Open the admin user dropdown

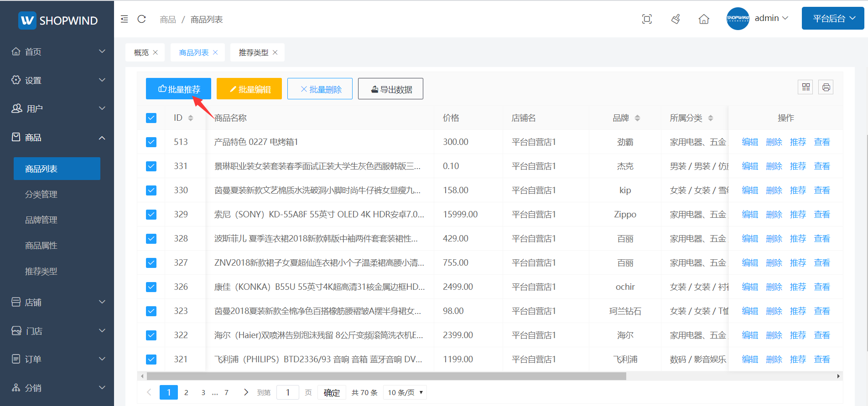(x=771, y=18)
